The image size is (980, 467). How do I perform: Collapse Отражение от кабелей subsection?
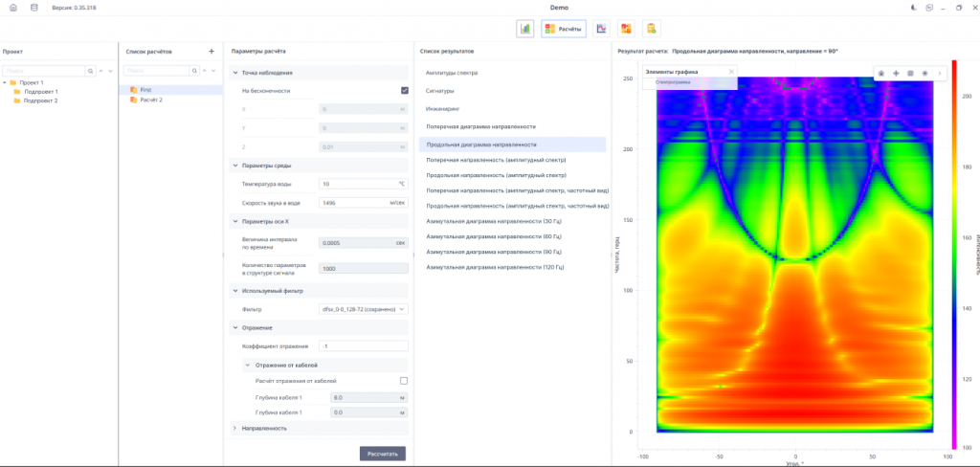coord(248,365)
